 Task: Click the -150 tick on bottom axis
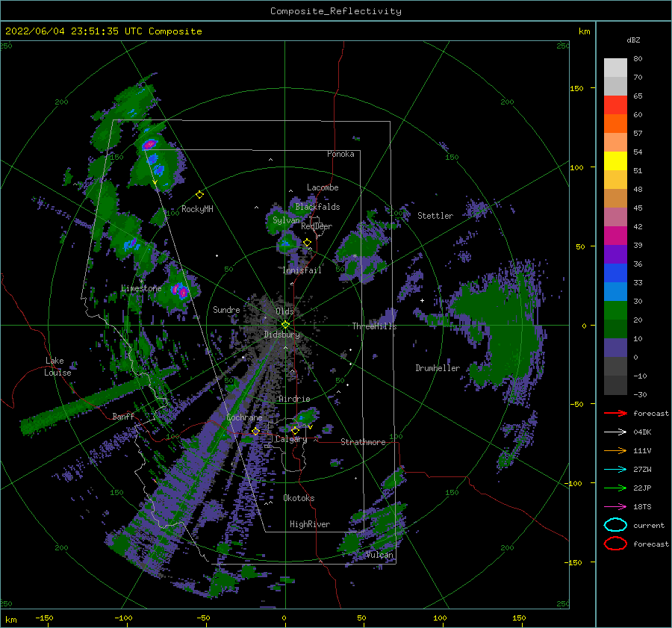click(44, 618)
